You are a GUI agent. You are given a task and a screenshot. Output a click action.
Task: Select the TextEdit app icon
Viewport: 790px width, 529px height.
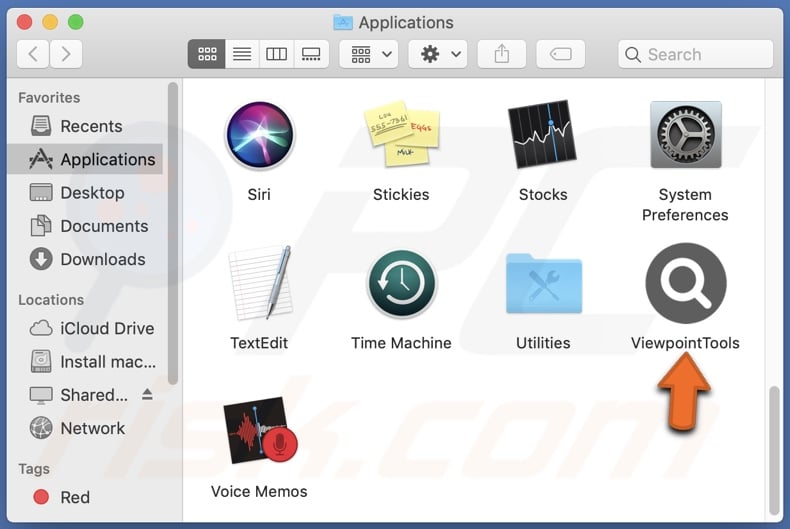pos(260,283)
